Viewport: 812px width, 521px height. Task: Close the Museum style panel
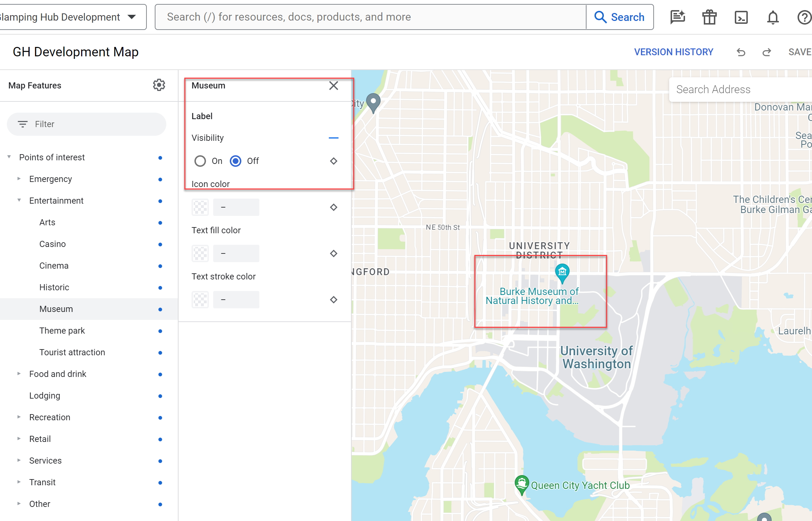pos(334,86)
